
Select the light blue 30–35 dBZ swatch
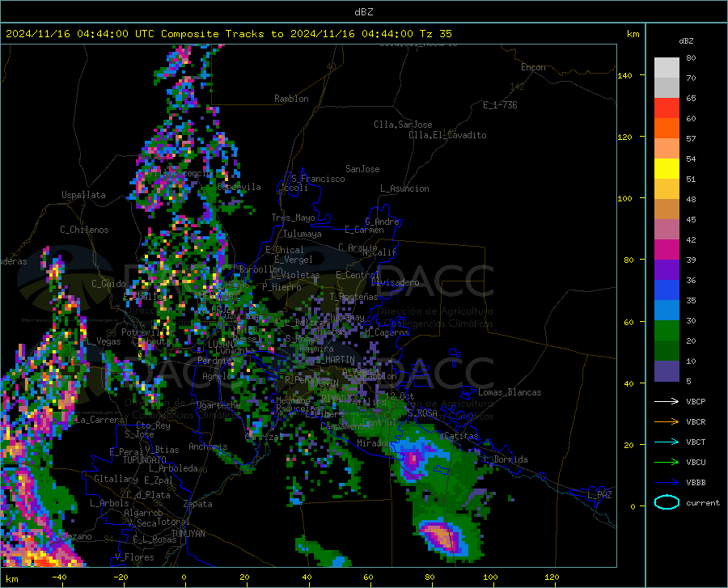(x=667, y=311)
